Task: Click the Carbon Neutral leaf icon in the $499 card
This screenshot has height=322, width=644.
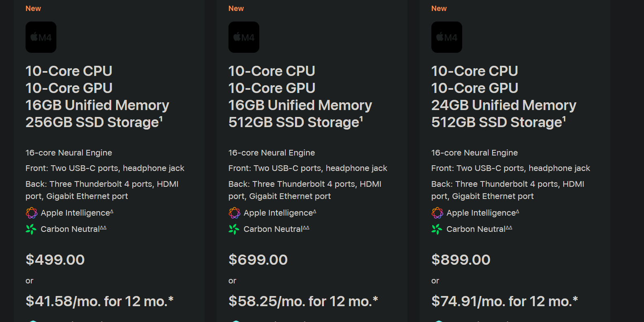Action: coord(31,229)
